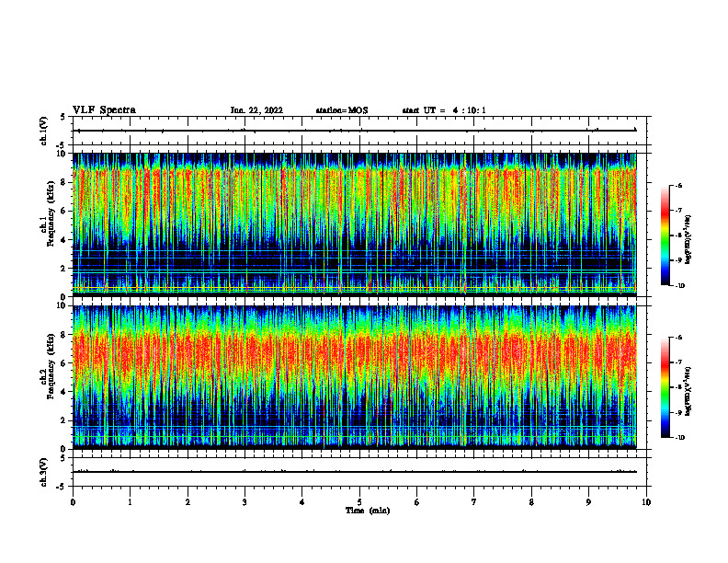
Task: Click the time axis tick label "1"
Action: (130, 502)
